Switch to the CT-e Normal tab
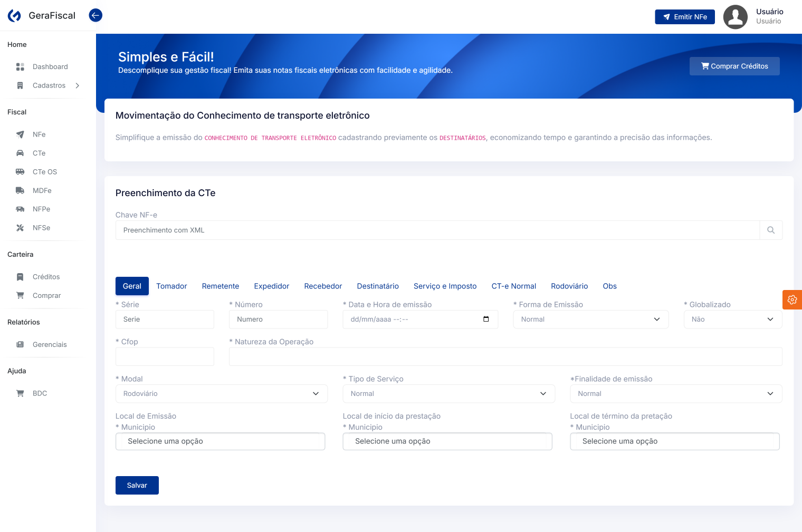This screenshot has height=532, width=802. coord(514,286)
